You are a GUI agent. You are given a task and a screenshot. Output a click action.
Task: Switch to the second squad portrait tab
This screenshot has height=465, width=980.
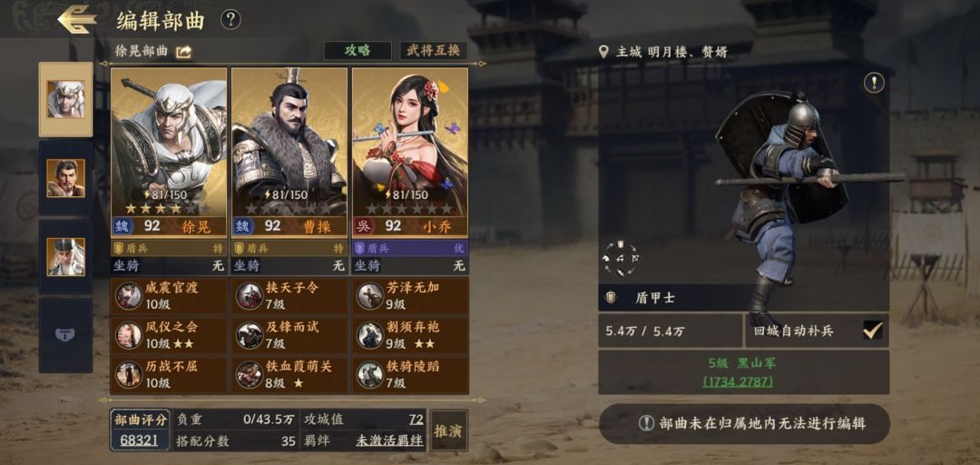tap(65, 178)
